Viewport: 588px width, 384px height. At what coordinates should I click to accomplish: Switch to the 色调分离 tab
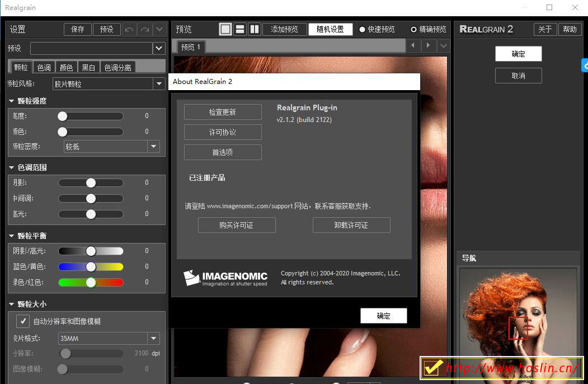pos(117,68)
